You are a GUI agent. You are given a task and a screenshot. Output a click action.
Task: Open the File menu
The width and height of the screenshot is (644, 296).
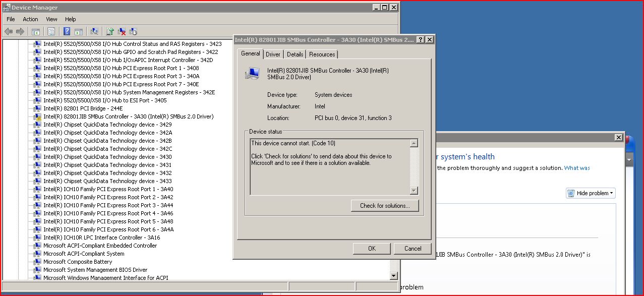(x=11, y=19)
